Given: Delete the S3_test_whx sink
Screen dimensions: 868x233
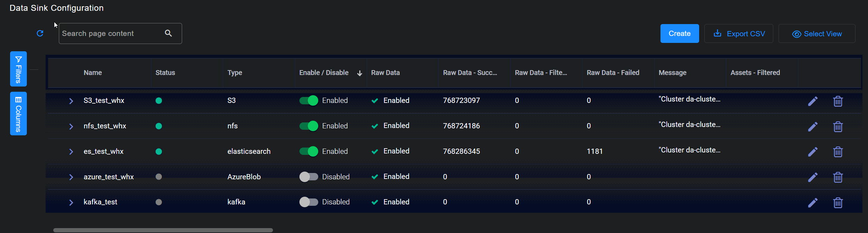Looking at the screenshot, I should 838,101.
